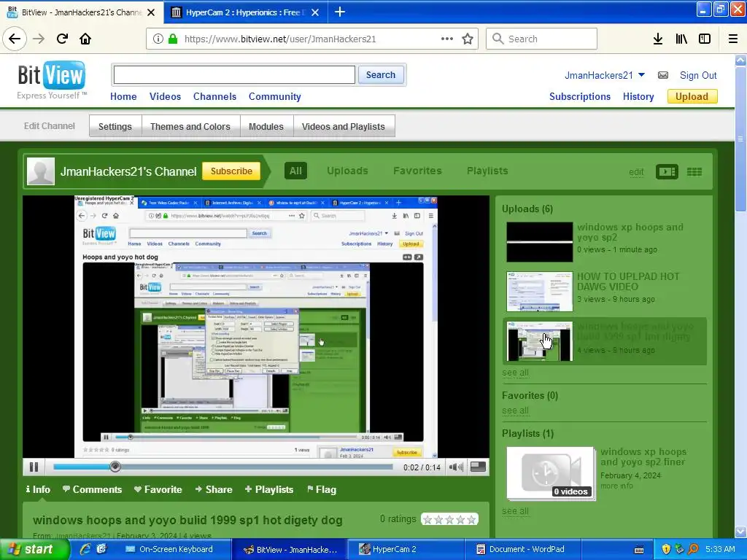Screen dimensions: 747x560
Task: Click the video seek bar track
Action: pyautogui.click(x=223, y=467)
